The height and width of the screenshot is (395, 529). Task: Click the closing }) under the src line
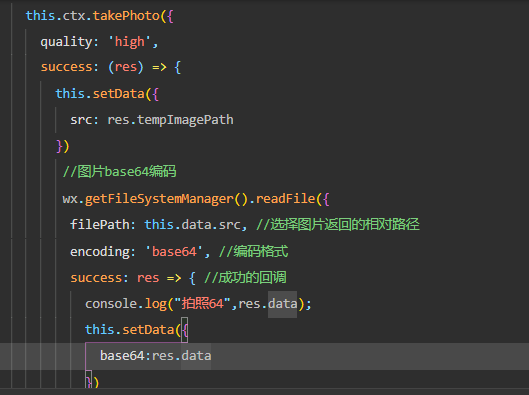[63, 146]
